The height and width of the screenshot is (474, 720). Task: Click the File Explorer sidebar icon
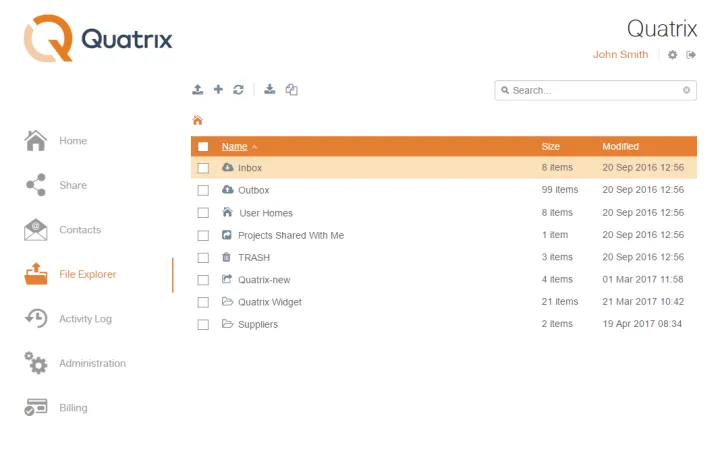tap(36, 274)
